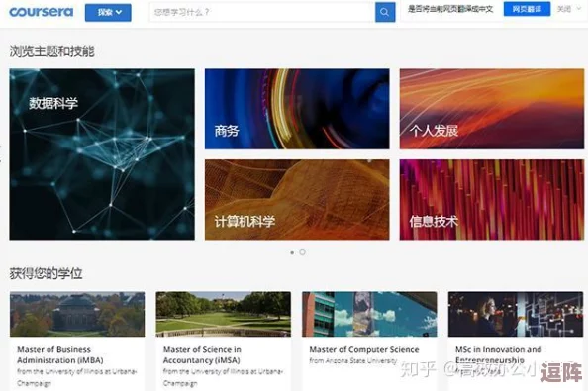The image size is (588, 391).
Task: Select the second carousel page dot
Action: click(302, 252)
